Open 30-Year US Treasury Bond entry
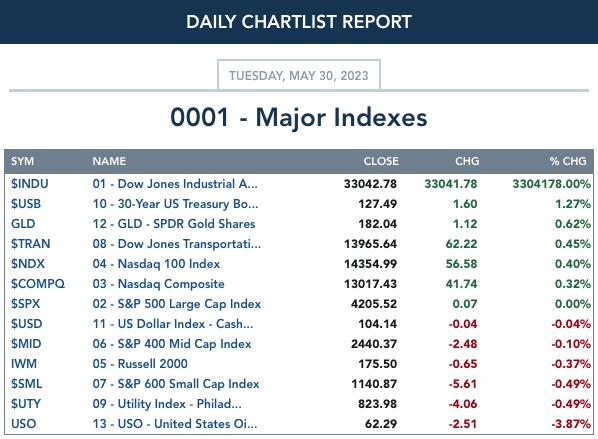Screen dimensions: 598x439 tap(175, 204)
